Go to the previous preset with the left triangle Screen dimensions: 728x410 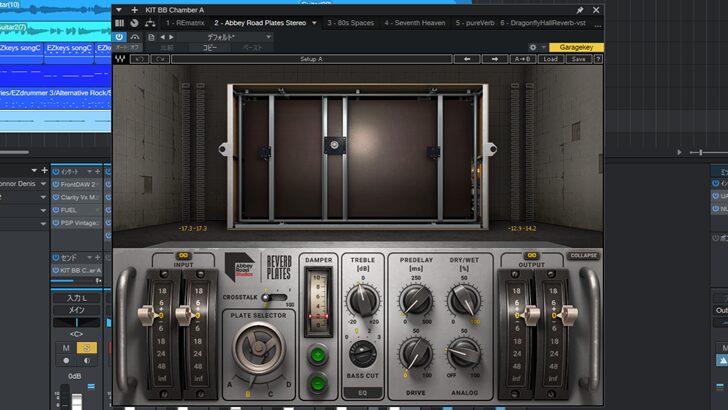click(x=162, y=37)
